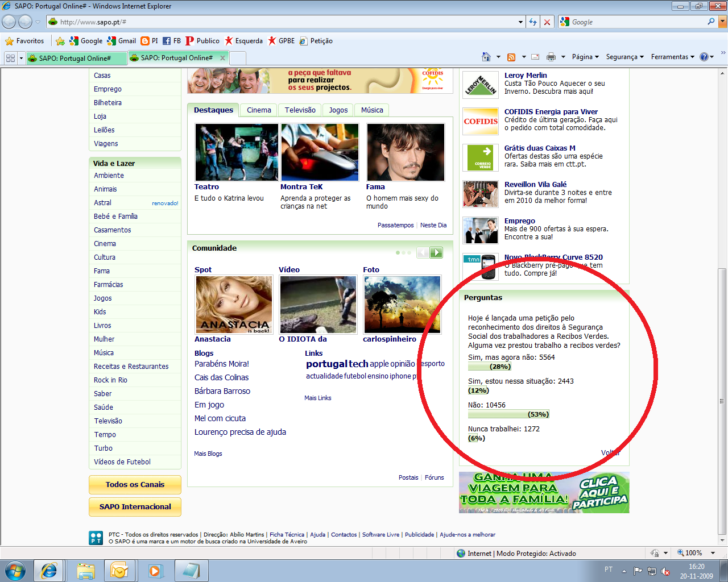The width and height of the screenshot is (728, 582).
Task: Open the FB Facebook favorite
Action: click(172, 41)
